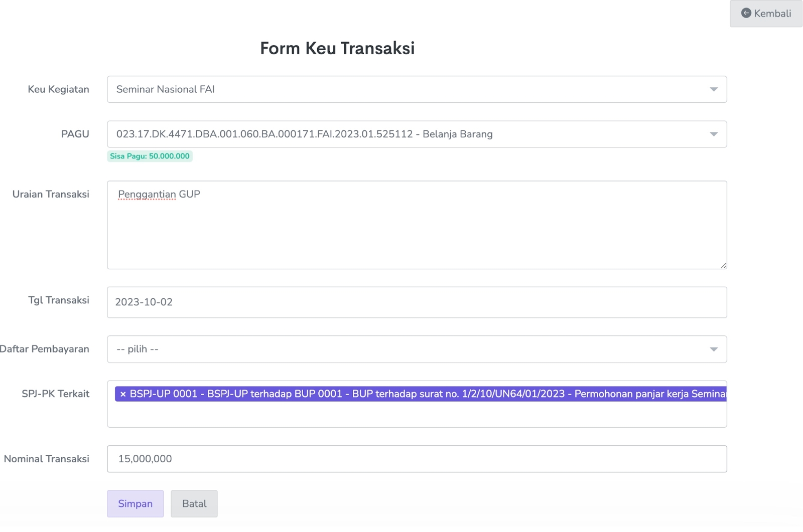Remove the BSPJ-UP 0001 tag via its x
The image size is (803, 532).
(x=123, y=394)
